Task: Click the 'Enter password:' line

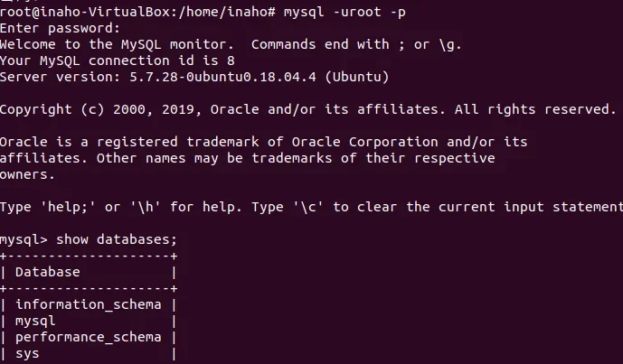Action: click(x=60, y=28)
